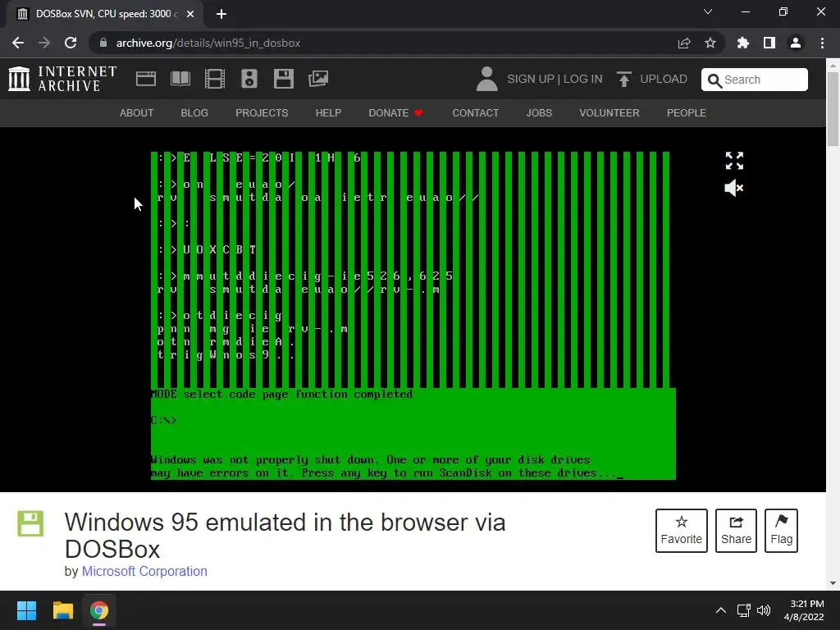The height and width of the screenshot is (630, 840).
Task: Open the Audio speaker icon
Action: point(249,79)
